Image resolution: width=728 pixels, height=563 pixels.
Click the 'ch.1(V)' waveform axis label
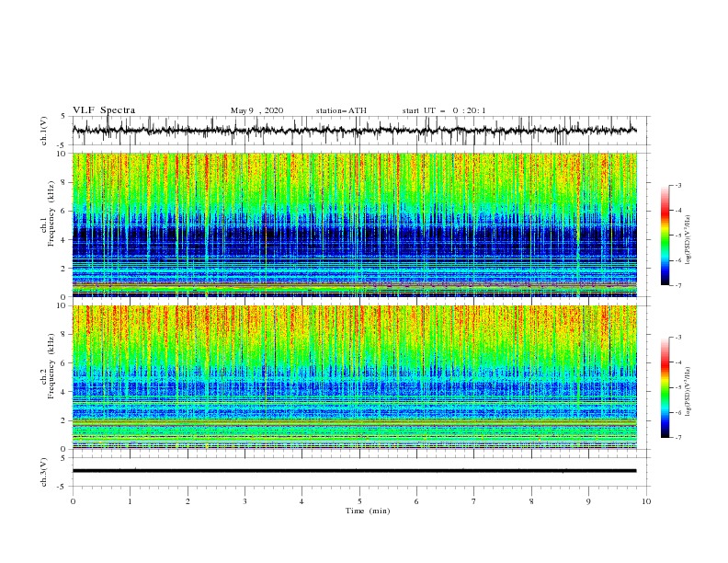[44, 131]
